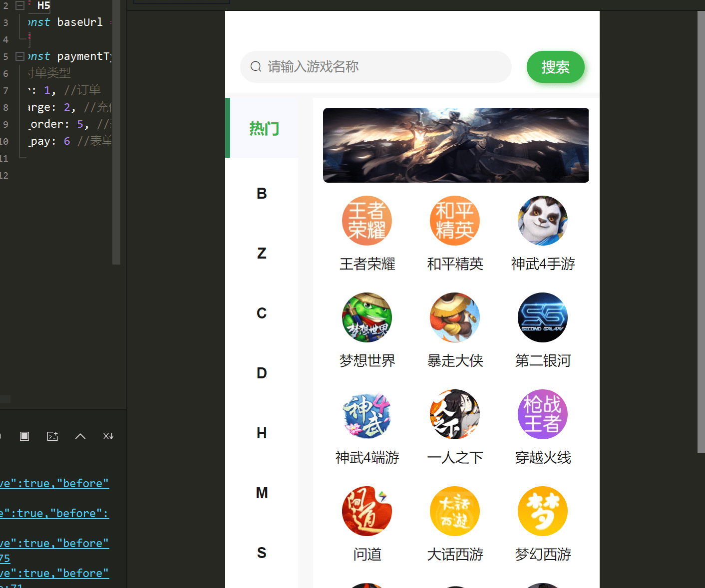The height and width of the screenshot is (588, 705).
Task: Click the X-down clear icon in console toolbar
Action: [x=108, y=436]
